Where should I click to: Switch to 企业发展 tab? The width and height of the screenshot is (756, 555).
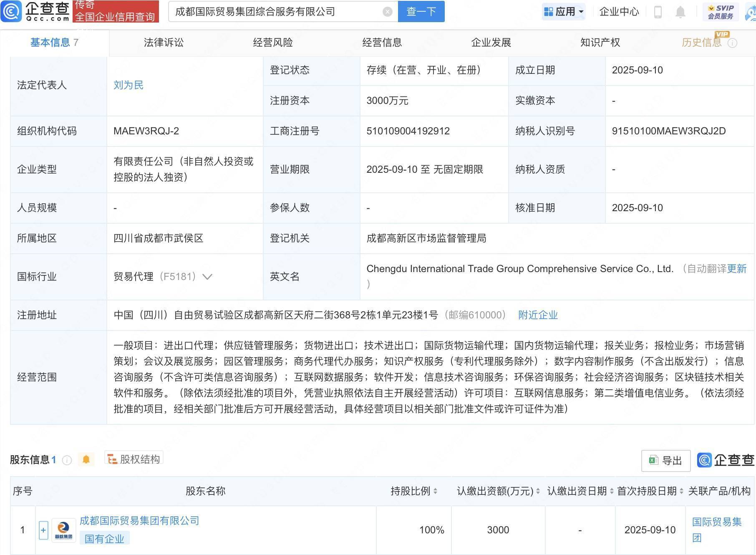[x=491, y=43]
